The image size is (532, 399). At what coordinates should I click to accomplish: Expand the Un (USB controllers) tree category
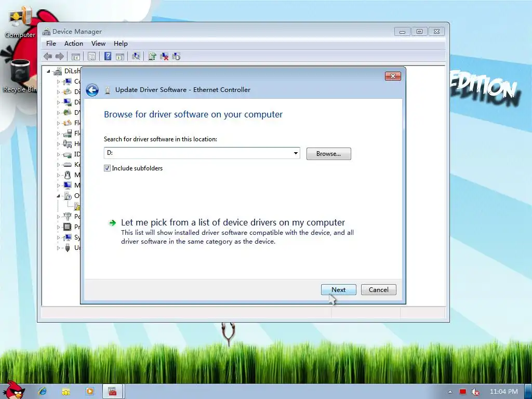[58, 248]
